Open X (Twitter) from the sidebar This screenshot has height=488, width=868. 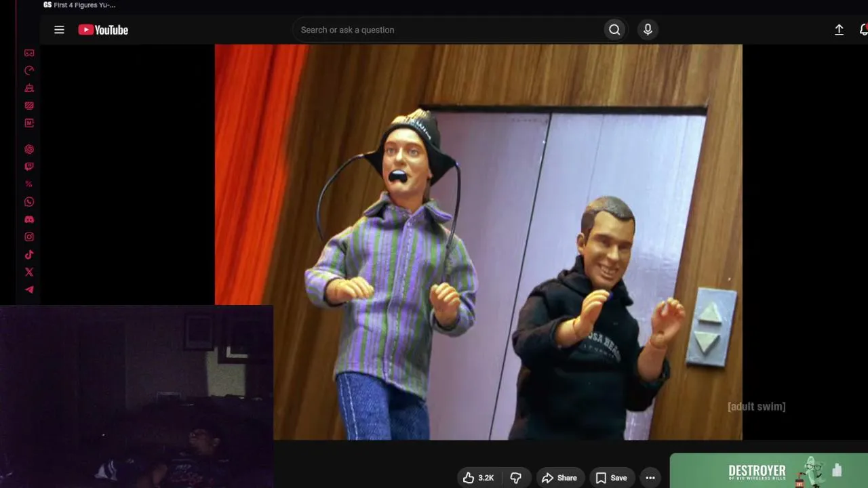coord(29,272)
